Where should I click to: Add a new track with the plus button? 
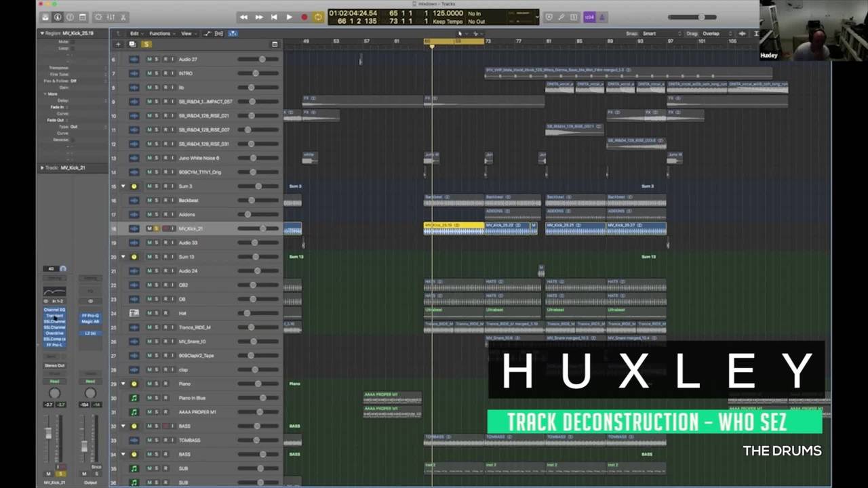point(118,45)
